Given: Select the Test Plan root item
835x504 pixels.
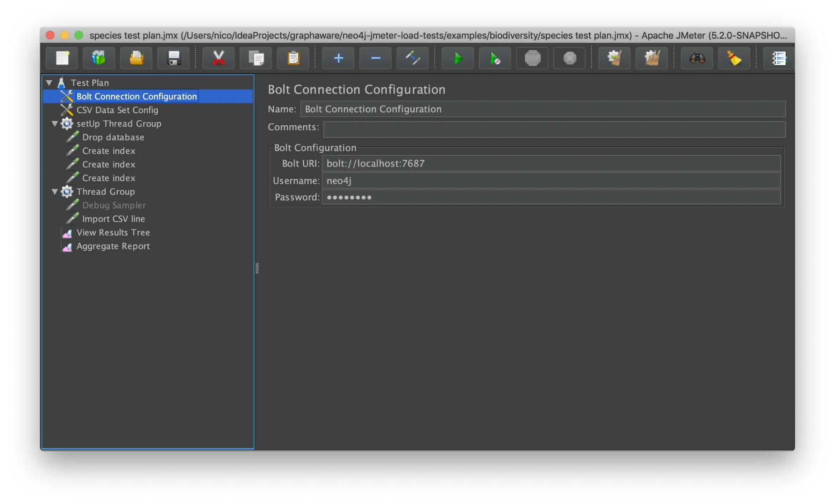Looking at the screenshot, I should click(x=90, y=83).
